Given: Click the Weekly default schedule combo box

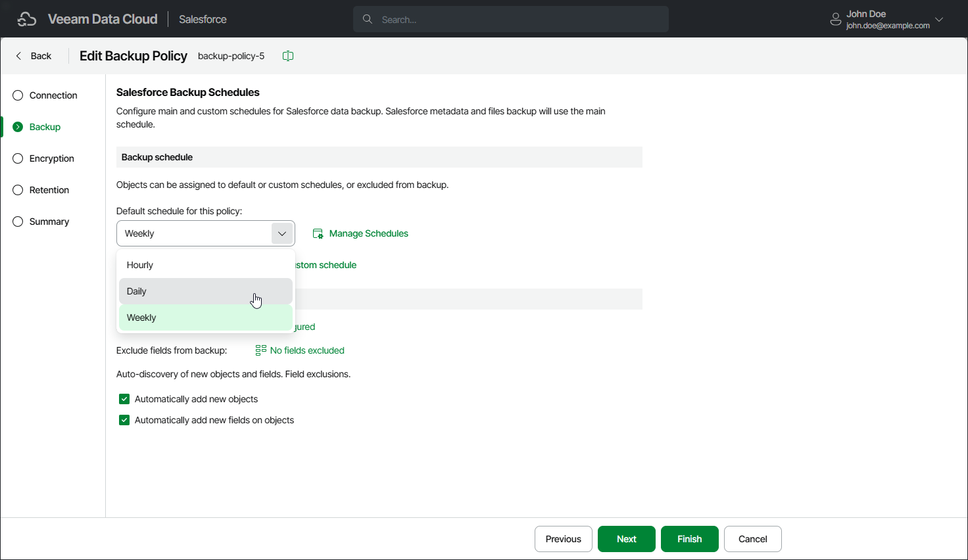Looking at the screenshot, I should coord(206,233).
